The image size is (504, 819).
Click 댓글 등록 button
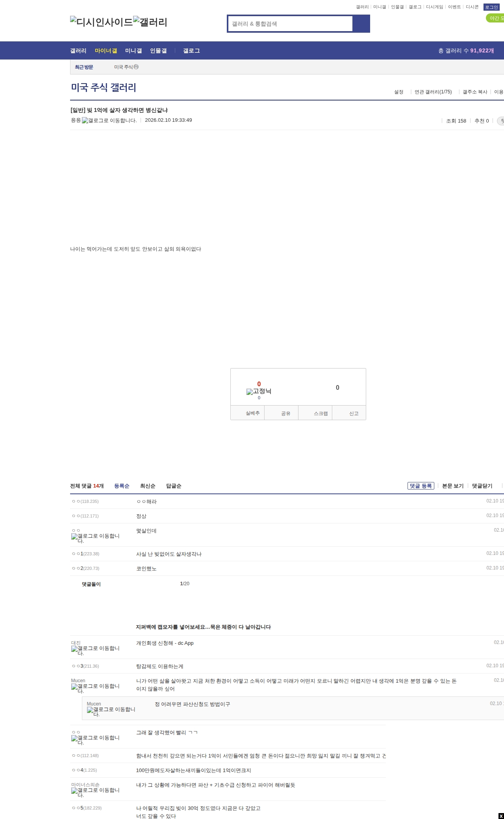coord(421,486)
